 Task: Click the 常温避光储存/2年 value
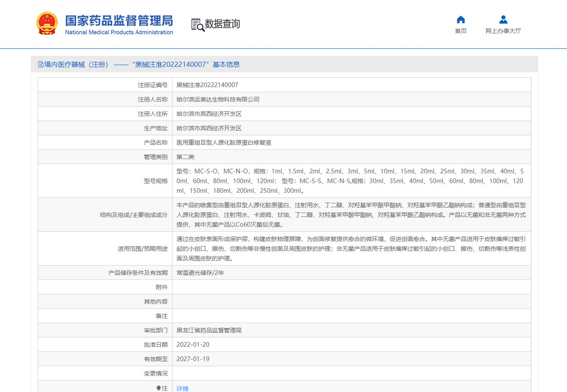point(200,273)
